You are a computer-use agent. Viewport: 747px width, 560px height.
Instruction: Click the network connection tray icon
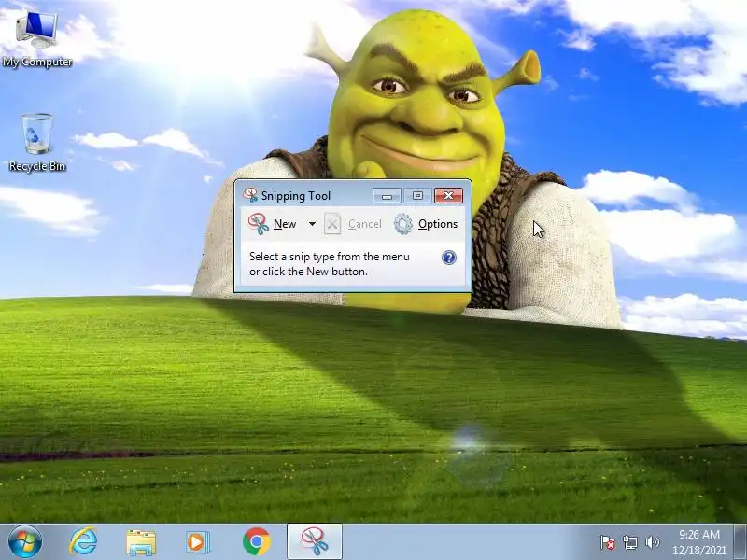(x=629, y=542)
